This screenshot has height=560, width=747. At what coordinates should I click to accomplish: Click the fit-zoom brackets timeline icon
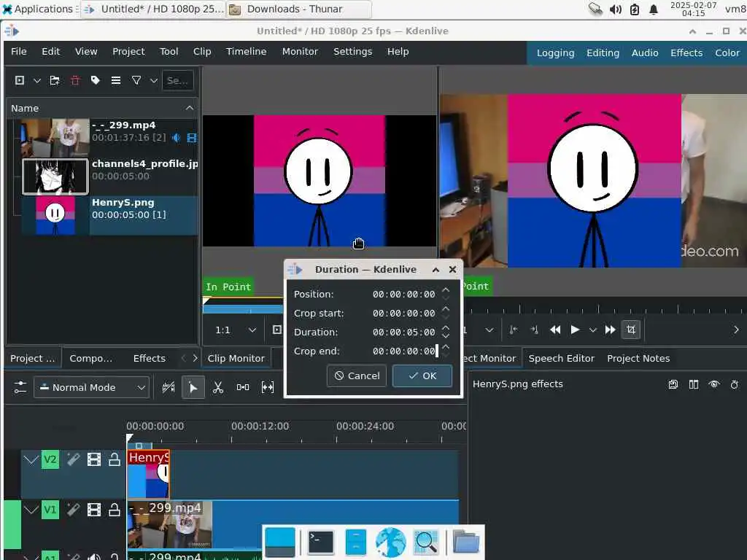pos(268,387)
